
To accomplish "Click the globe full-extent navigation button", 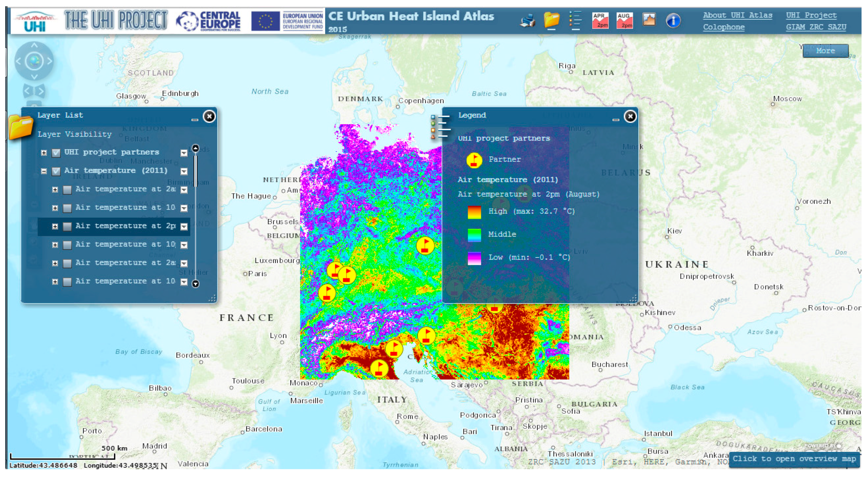I will (34, 61).
